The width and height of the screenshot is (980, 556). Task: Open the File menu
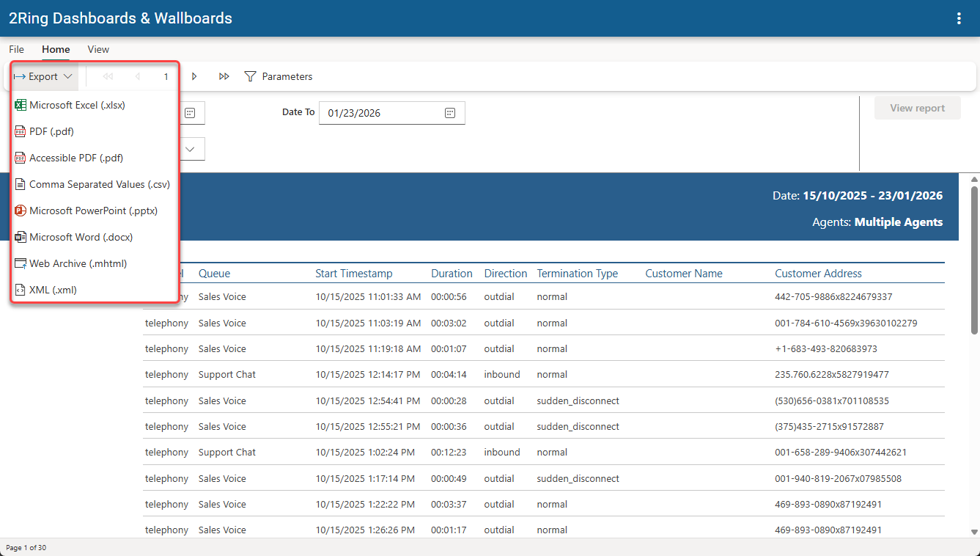click(16, 49)
